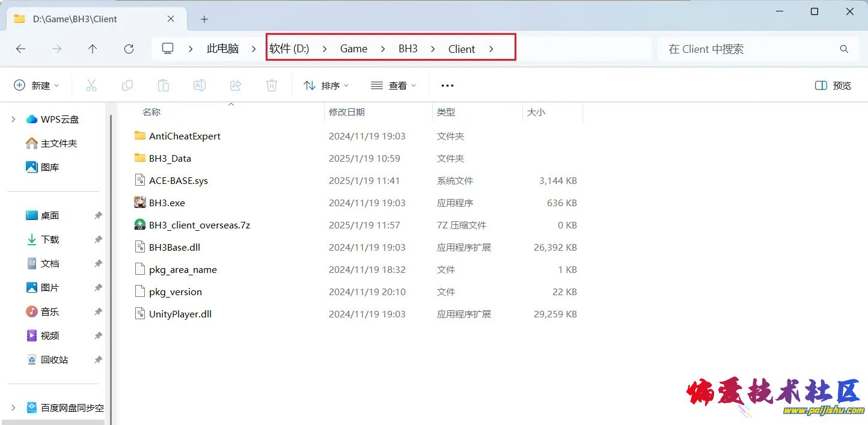Viewport: 868px width, 425px height.
Task: Open 回收站 in the sidebar
Action: tap(47, 359)
